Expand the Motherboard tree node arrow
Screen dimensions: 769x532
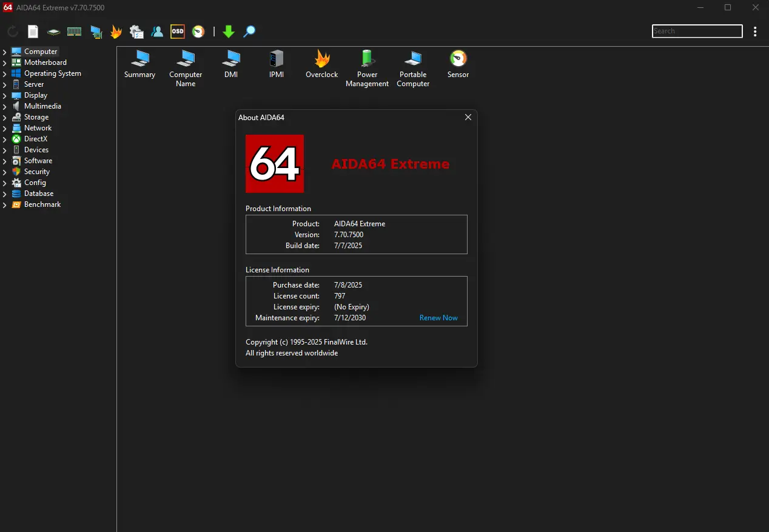[x=5, y=62]
